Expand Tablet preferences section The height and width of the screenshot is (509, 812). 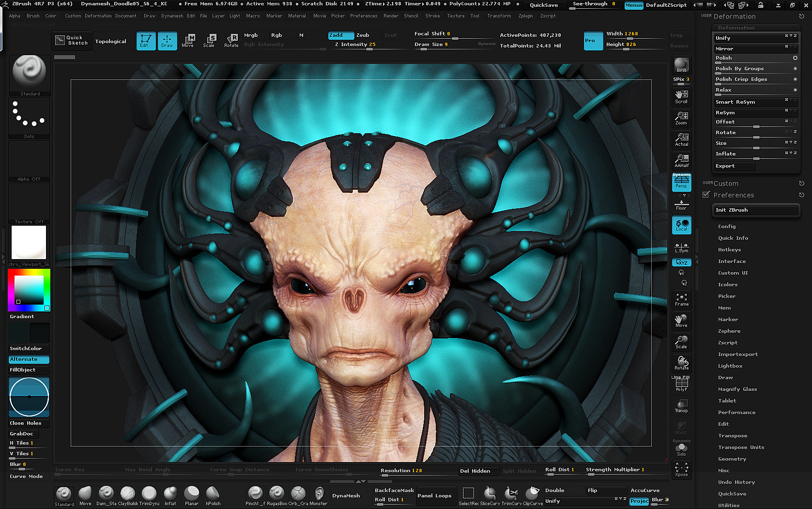(x=727, y=401)
